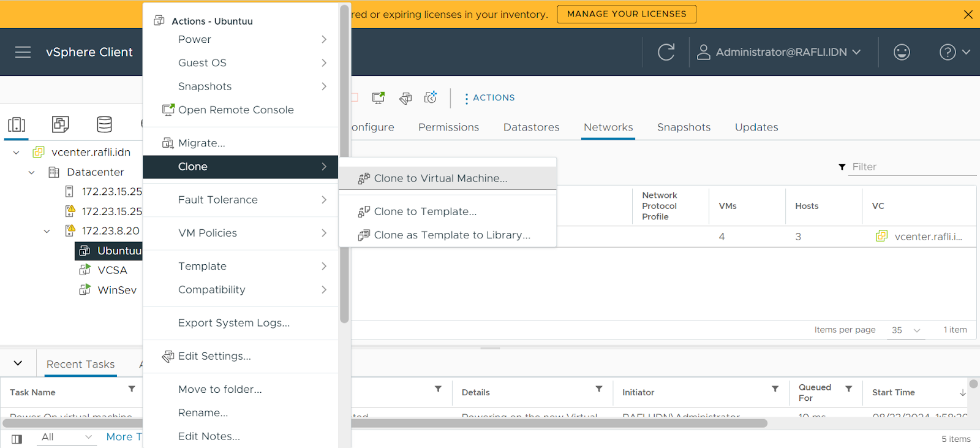Viewport: 980px width, 448px height.
Task: Open the vSphere Client hamburger menu
Action: (23, 52)
